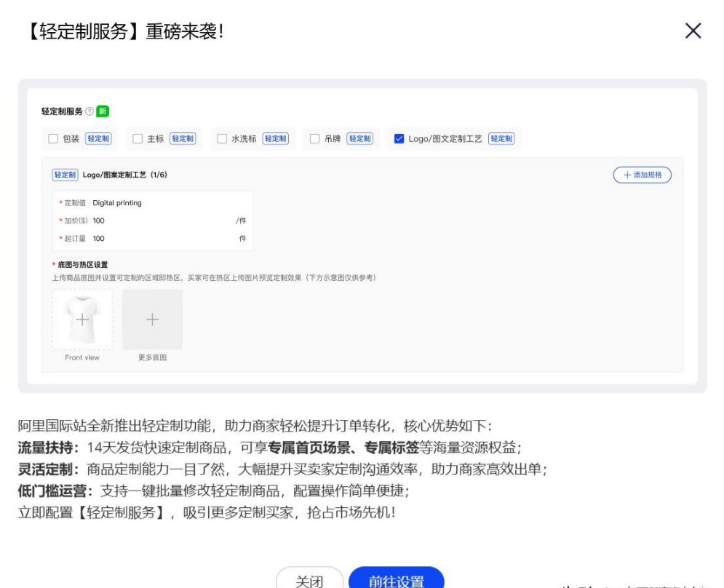Click the 加价($) field showing 100
The image size is (724, 588).
pyautogui.click(x=152, y=220)
